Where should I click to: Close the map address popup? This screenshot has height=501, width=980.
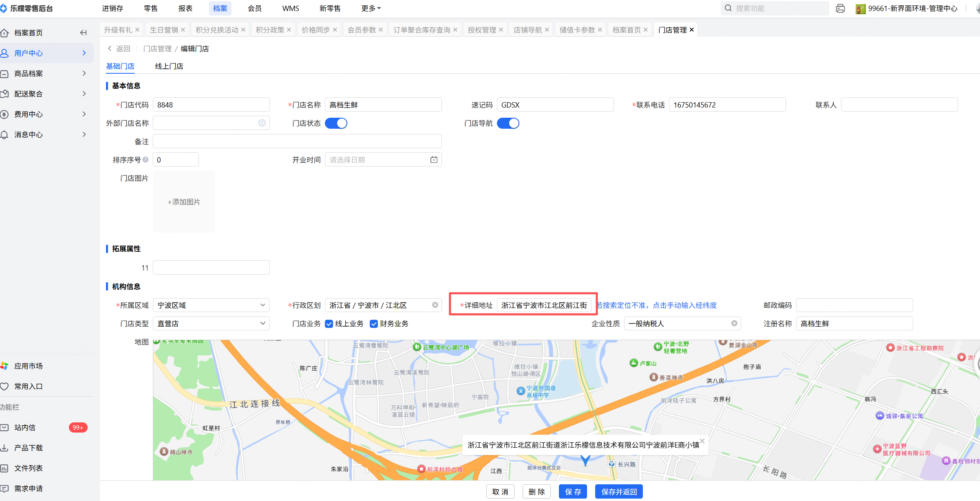click(x=702, y=441)
